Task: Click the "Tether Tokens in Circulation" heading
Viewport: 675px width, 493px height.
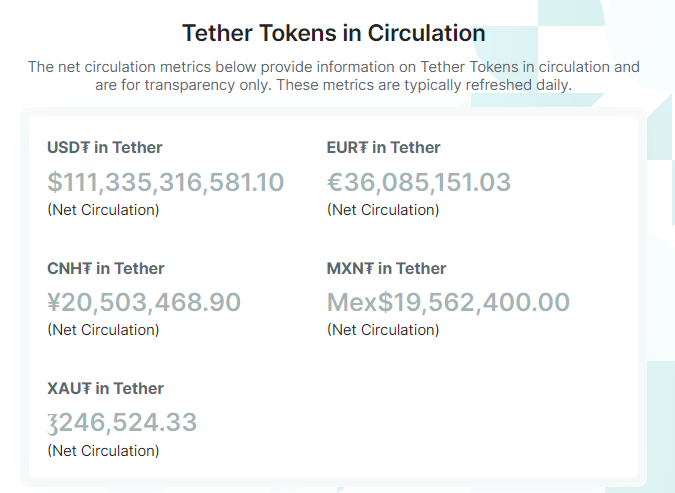Action: click(334, 33)
